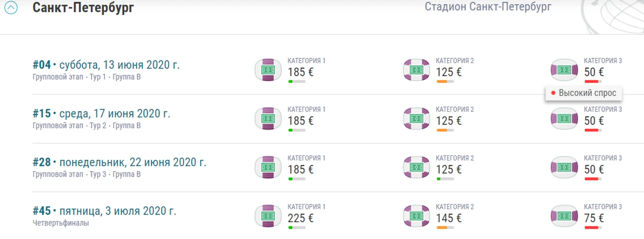Image resolution: width=644 pixels, height=239 pixels.
Task: Click Category 3 stadium icon for match #15
Action: click(565, 118)
